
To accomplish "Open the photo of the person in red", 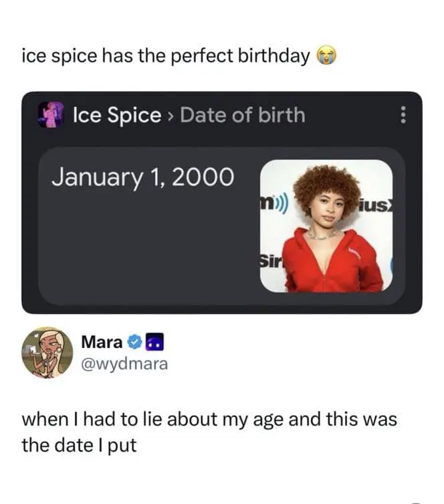I will click(325, 226).
